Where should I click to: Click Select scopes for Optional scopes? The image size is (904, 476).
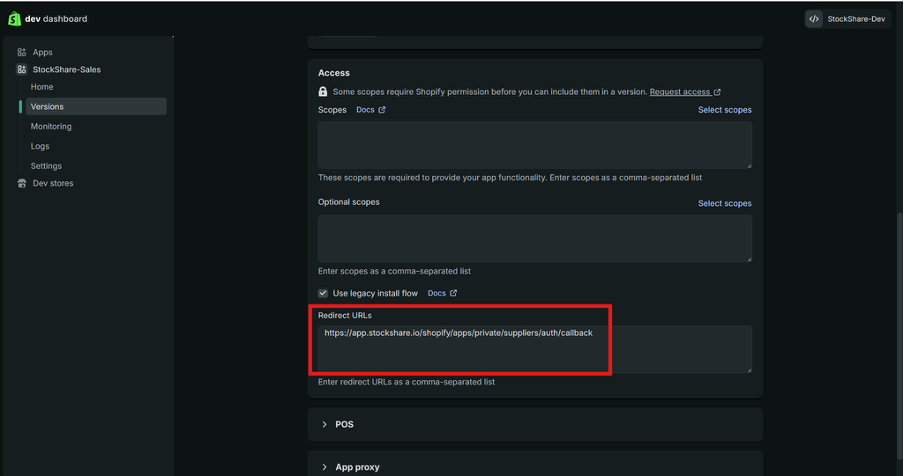click(x=724, y=203)
